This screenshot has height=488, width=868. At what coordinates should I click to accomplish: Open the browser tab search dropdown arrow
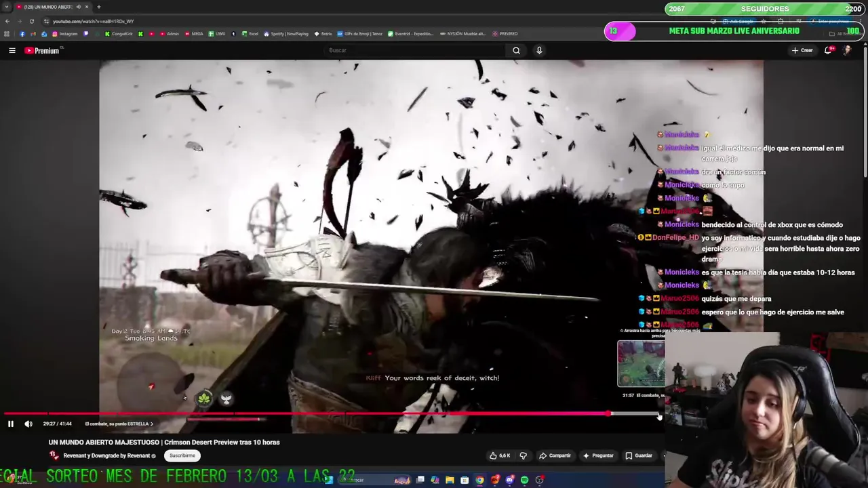click(x=5, y=7)
